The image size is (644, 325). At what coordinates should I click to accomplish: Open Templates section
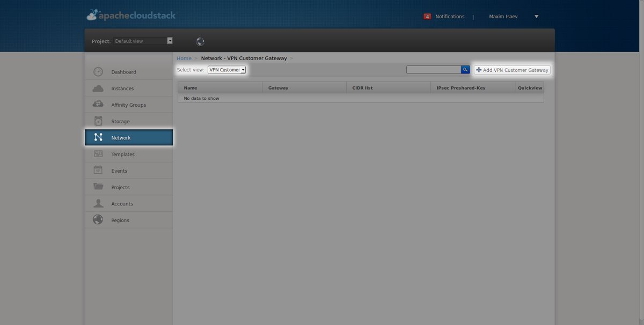pos(129,154)
